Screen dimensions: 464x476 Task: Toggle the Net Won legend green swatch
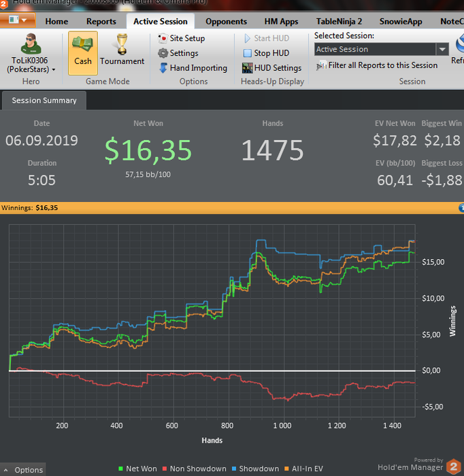point(120,469)
